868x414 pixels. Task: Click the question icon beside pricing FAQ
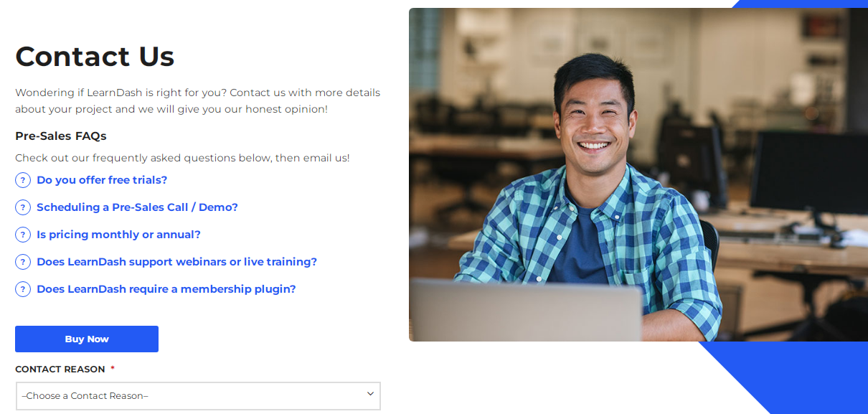point(23,235)
